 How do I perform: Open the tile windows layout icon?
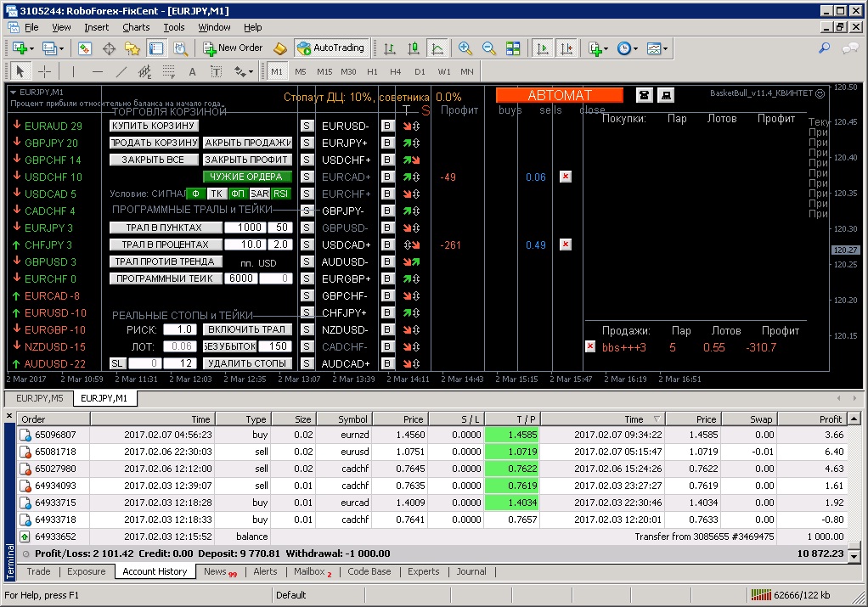tap(513, 48)
